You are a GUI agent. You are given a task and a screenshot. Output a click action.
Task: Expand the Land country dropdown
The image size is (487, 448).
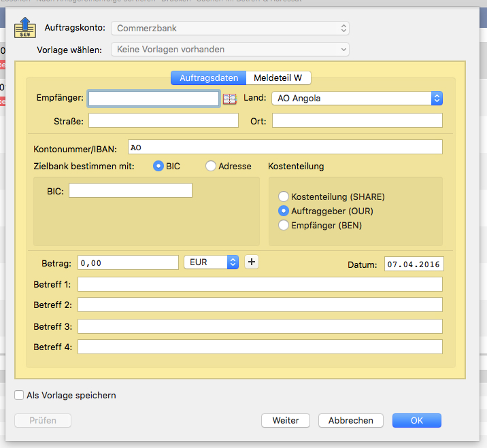pyautogui.click(x=356, y=99)
